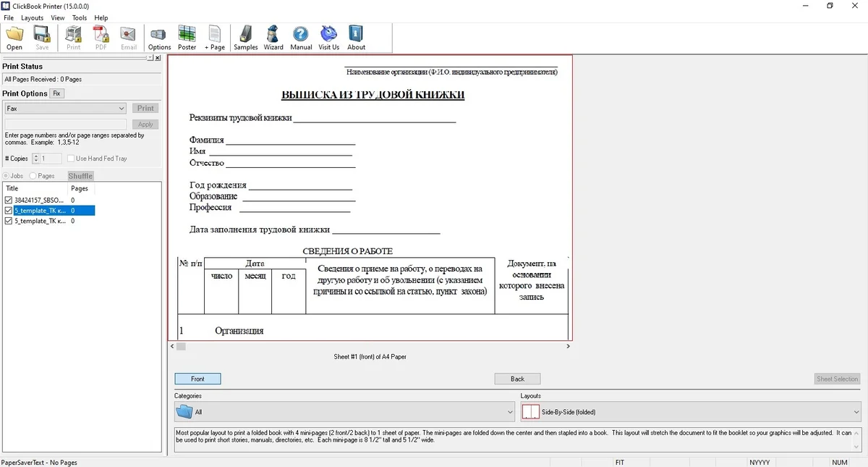
Task: Toggle checkbox for 38424157_SBSO job
Action: (9, 200)
